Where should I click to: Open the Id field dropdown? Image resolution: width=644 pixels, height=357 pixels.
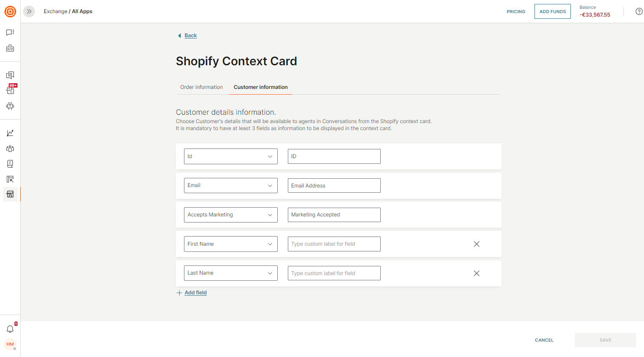[x=230, y=156]
